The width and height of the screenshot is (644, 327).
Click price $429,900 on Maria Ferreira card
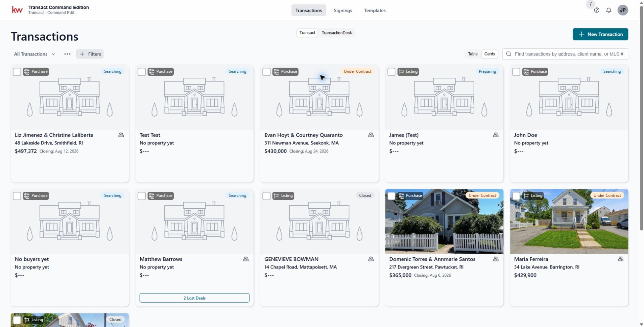point(525,275)
